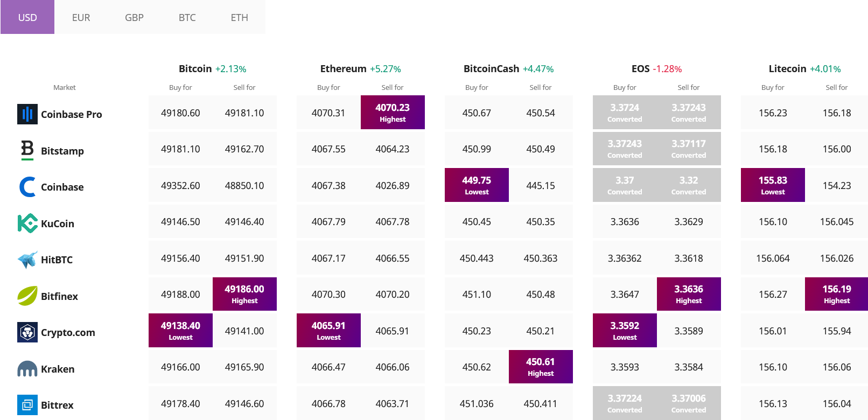
Task: Click EOS -1.28% change value
Action: pyautogui.click(x=667, y=69)
